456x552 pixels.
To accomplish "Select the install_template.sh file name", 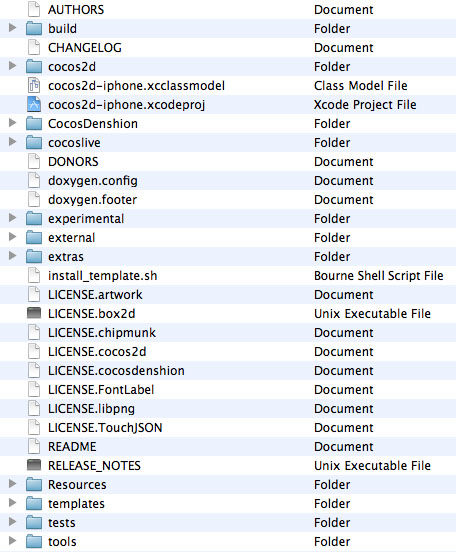I will tap(102, 276).
